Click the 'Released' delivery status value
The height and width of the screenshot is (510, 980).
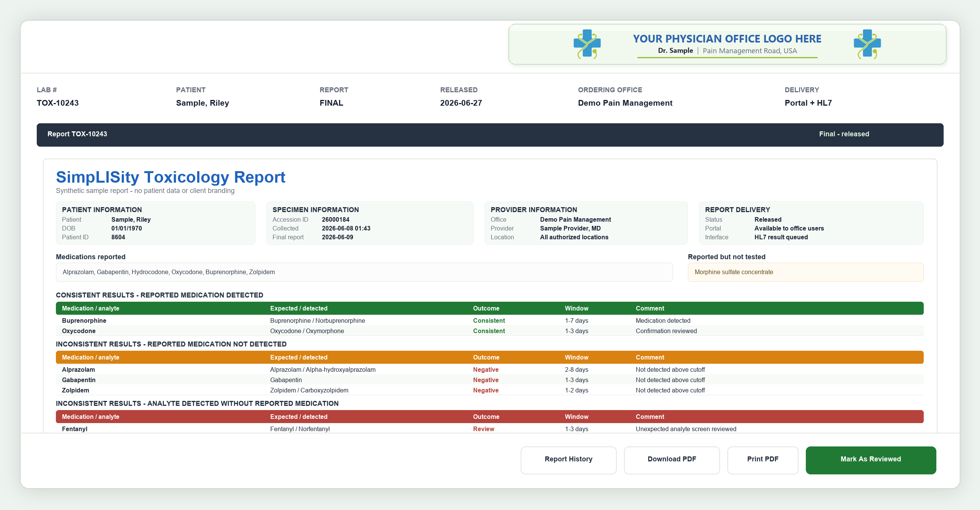[x=768, y=219]
